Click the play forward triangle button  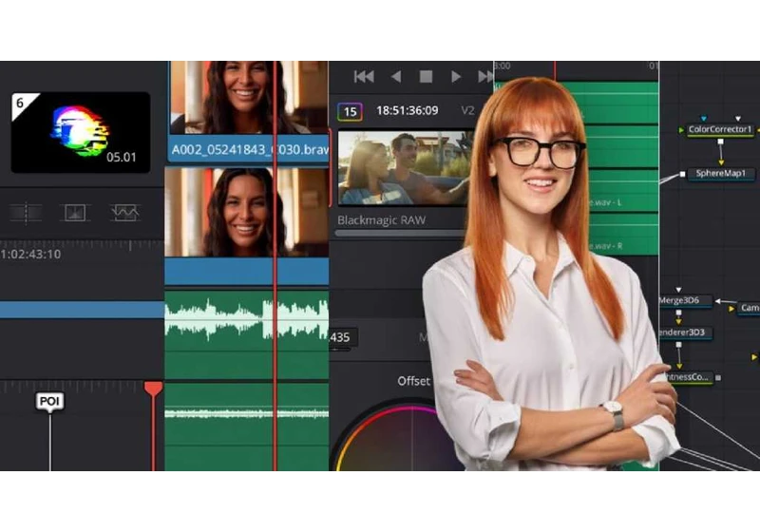click(x=456, y=77)
